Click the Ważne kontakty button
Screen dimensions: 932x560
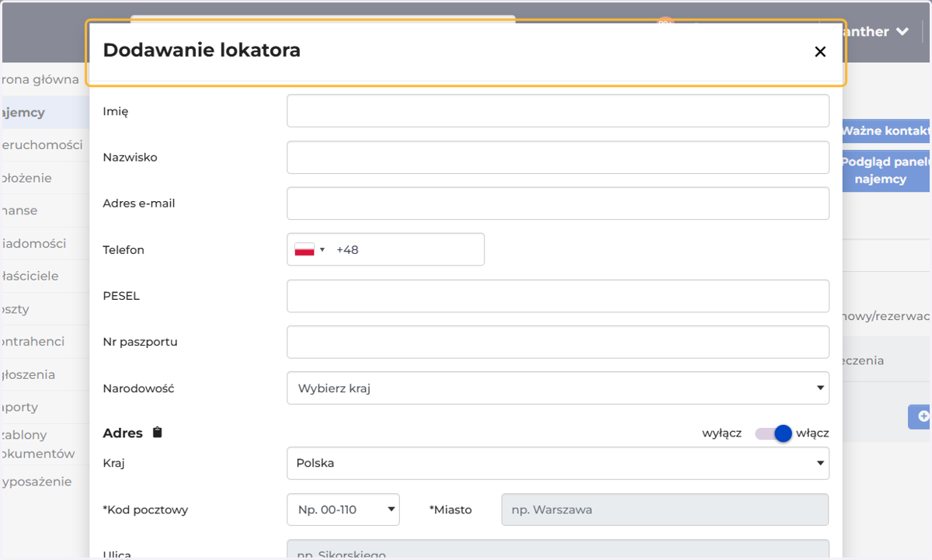tap(886, 130)
